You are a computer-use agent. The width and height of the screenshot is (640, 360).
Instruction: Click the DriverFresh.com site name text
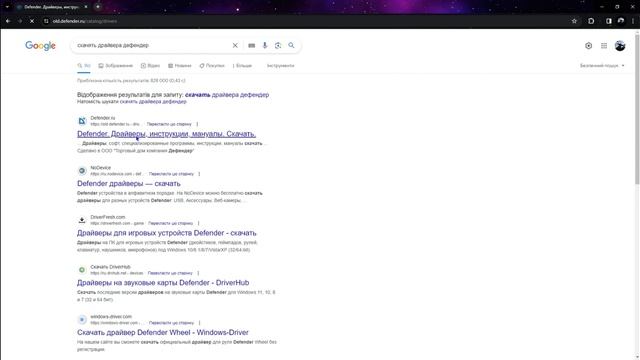(108, 217)
